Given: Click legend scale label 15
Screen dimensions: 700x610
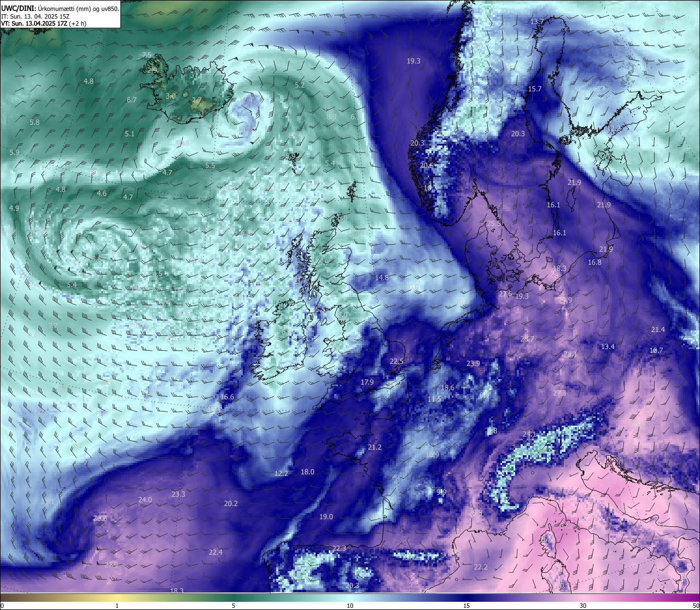Looking at the screenshot, I should click(x=466, y=606).
